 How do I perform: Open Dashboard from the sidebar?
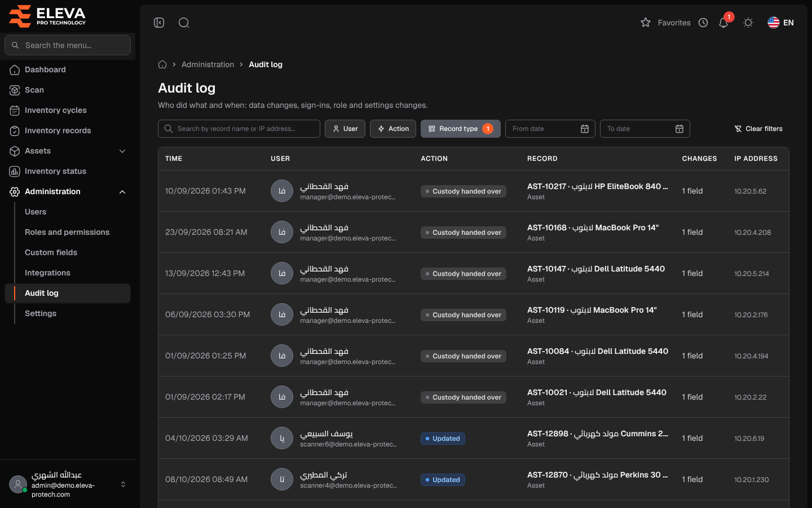[x=68, y=69]
